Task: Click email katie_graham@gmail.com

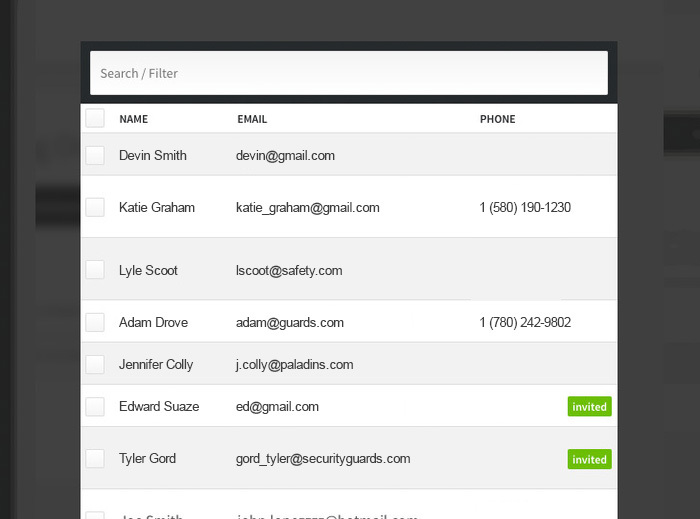Action: [308, 208]
